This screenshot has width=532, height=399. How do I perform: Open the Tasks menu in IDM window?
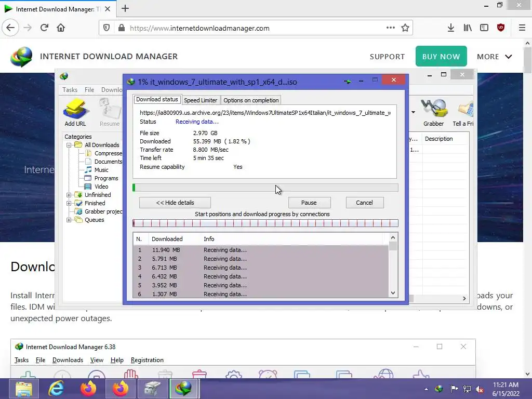pos(70,89)
